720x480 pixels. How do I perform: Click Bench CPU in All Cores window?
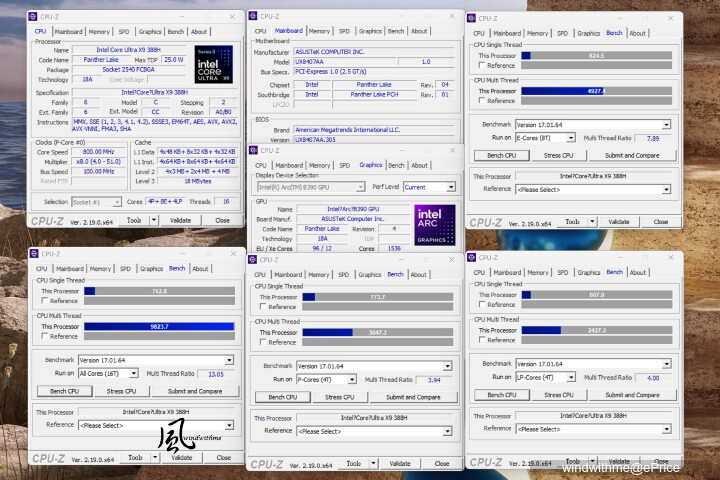click(64, 391)
